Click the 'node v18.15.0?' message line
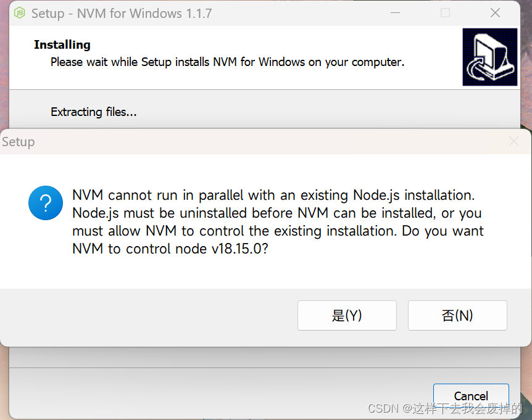532x420 pixels. click(170, 249)
